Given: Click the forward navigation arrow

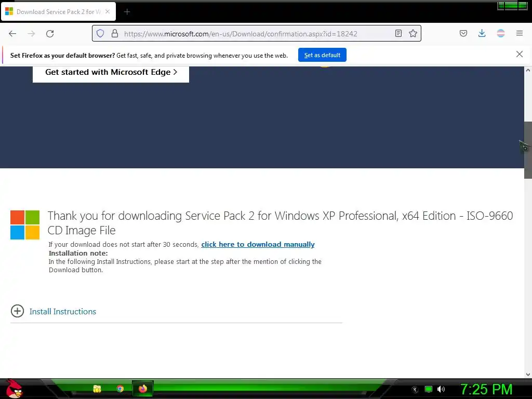Looking at the screenshot, I should (31, 34).
